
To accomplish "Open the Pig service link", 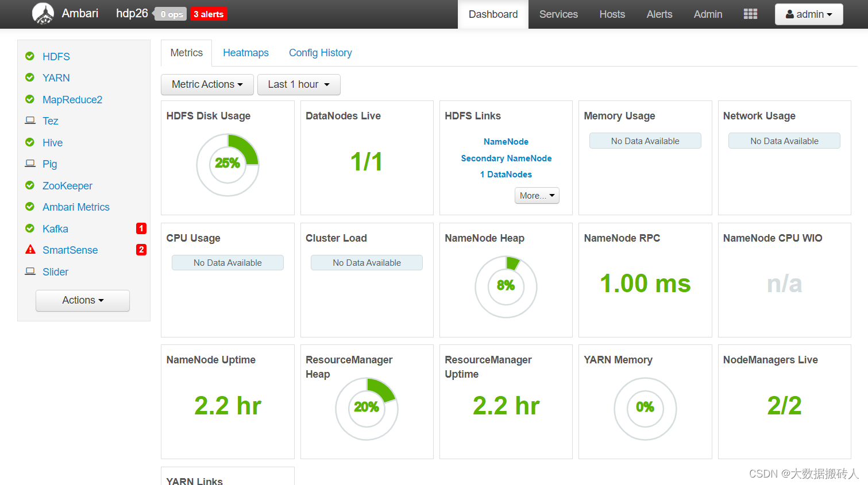I will tap(50, 164).
